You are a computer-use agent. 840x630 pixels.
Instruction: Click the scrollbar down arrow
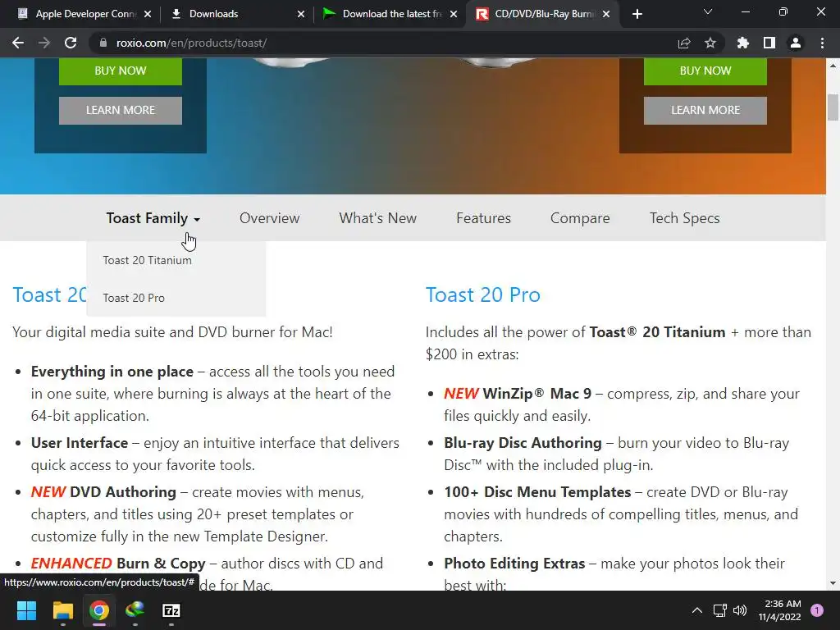(x=833, y=583)
